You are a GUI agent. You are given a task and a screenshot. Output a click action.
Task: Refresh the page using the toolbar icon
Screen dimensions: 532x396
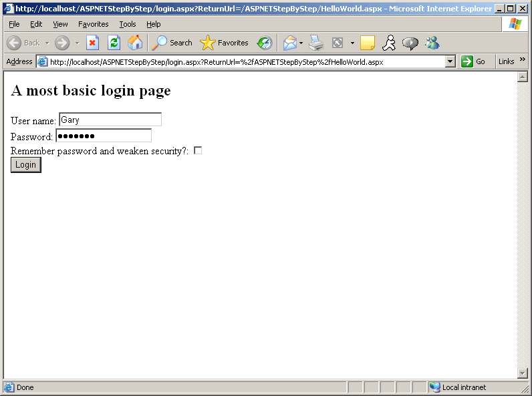click(x=114, y=43)
